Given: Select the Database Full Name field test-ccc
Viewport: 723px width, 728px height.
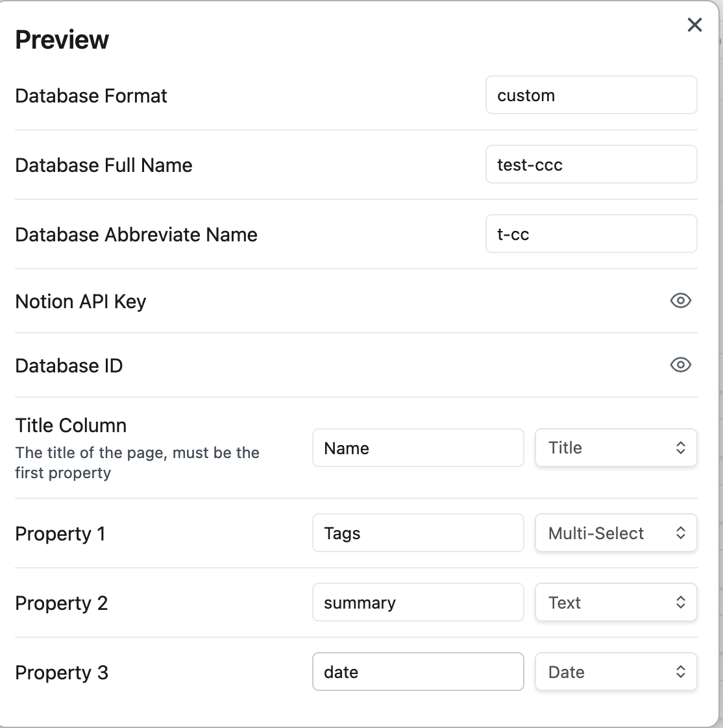Looking at the screenshot, I should pyautogui.click(x=591, y=164).
